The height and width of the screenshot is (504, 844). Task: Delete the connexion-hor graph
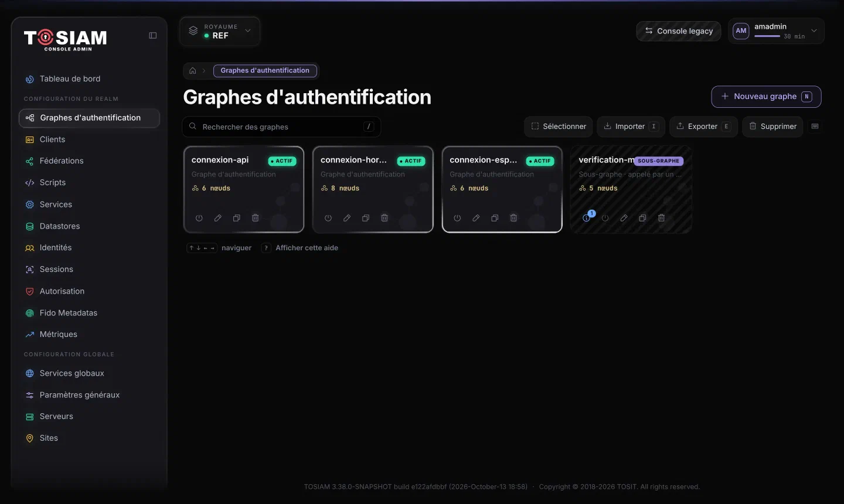(384, 218)
